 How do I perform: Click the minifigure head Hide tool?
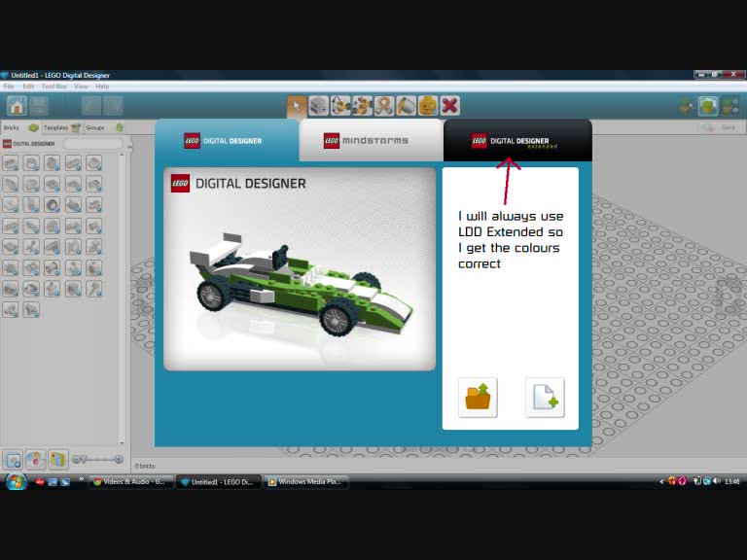point(428,106)
